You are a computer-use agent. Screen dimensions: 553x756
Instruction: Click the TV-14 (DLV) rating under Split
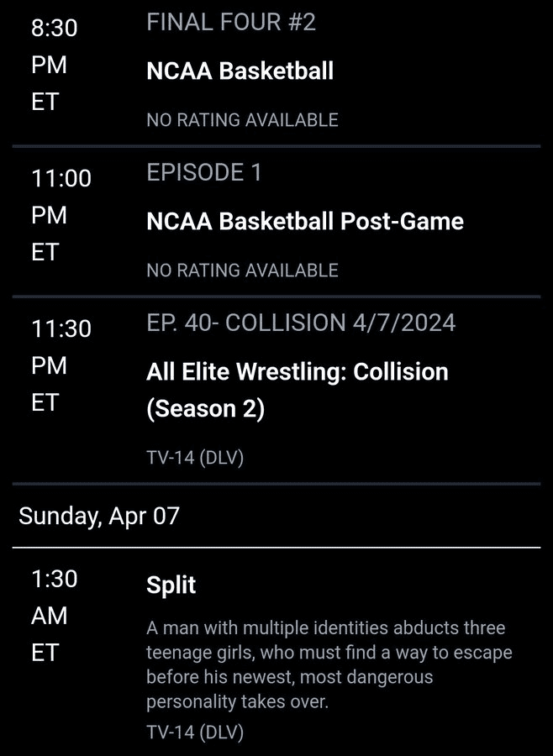click(193, 732)
